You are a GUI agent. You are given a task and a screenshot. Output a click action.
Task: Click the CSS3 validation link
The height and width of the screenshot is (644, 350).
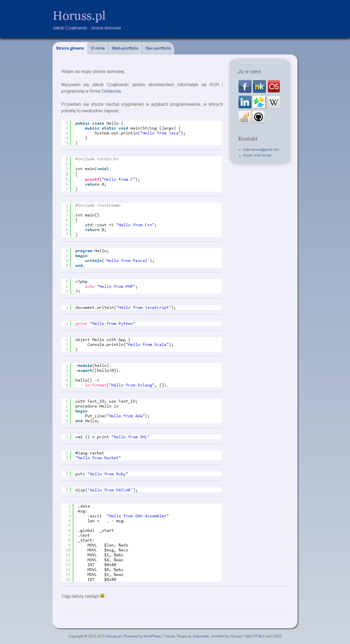(x=277, y=636)
